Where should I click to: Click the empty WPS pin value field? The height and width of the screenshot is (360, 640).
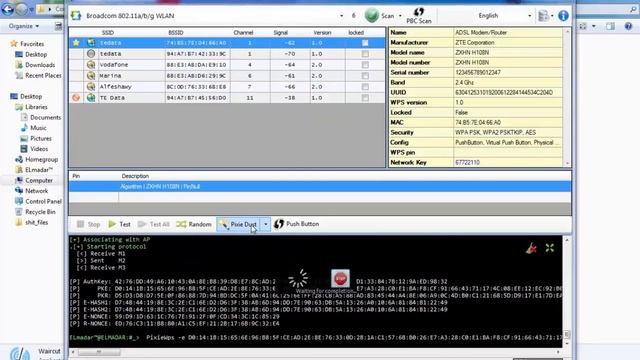click(508, 152)
